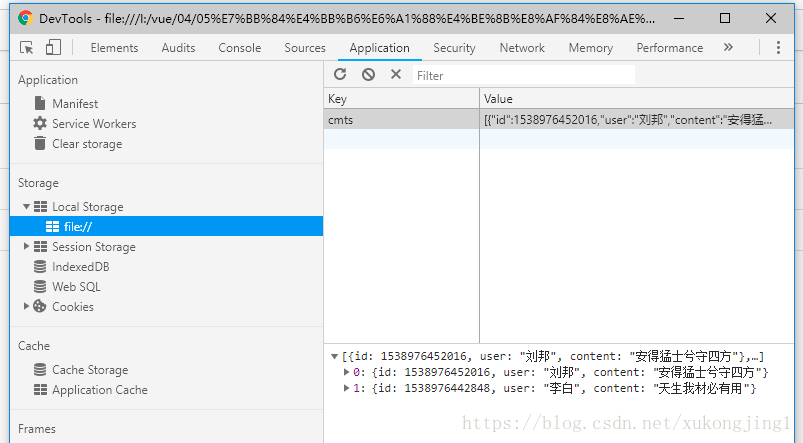The width and height of the screenshot is (803, 443).
Task: Click the Manifest document icon
Action: [40, 103]
